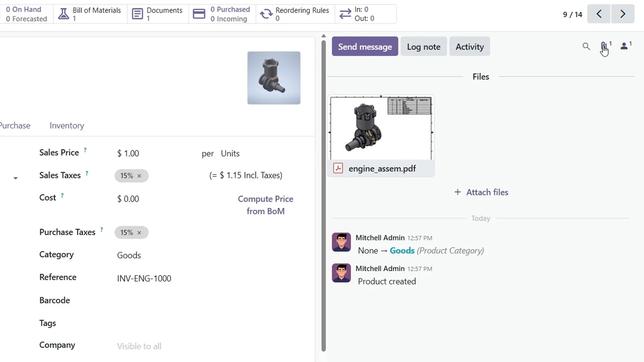Click the Sales Taxes help question mark

[87, 173]
